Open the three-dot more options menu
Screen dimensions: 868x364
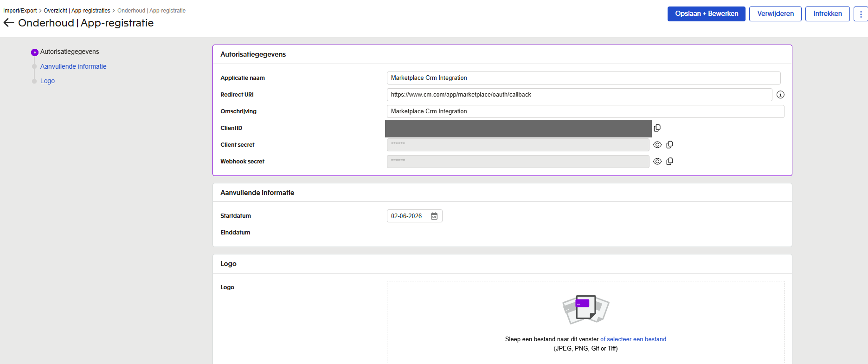pyautogui.click(x=861, y=14)
